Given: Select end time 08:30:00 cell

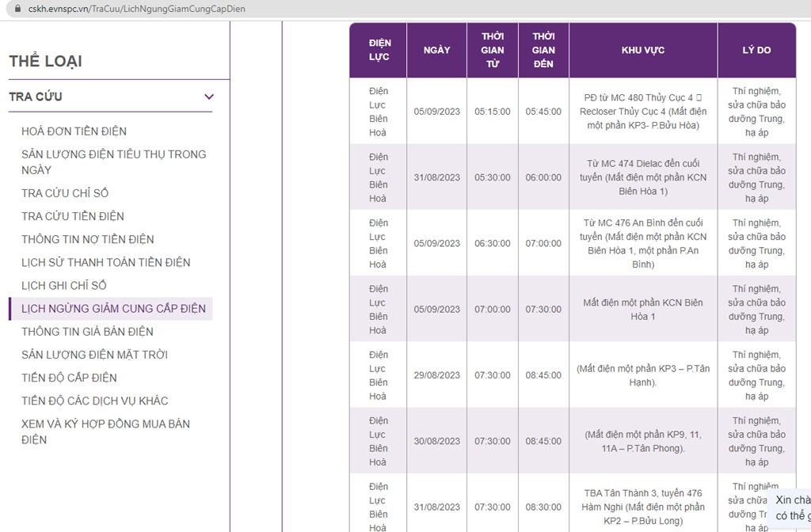Looking at the screenshot, I should coord(543,507).
